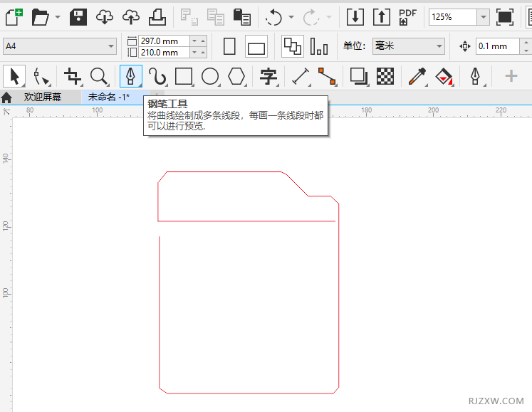The width and height of the screenshot is (532, 412).
Task: Click the cloud upload icon
Action: point(131,17)
